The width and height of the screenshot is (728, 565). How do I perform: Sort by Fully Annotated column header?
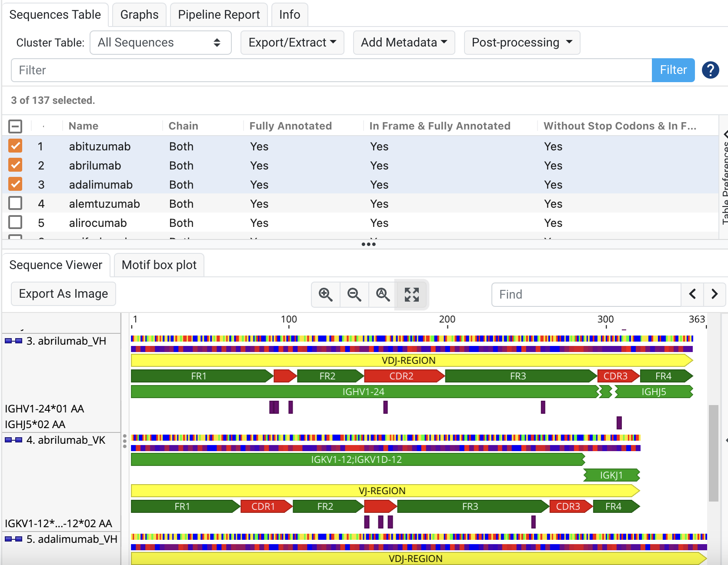(x=291, y=126)
